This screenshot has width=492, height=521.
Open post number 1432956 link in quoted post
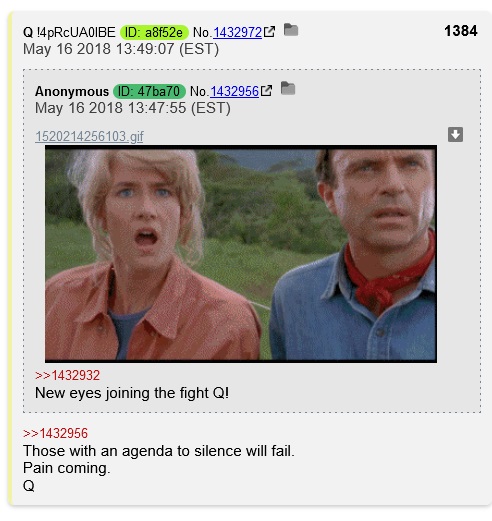coord(234,91)
